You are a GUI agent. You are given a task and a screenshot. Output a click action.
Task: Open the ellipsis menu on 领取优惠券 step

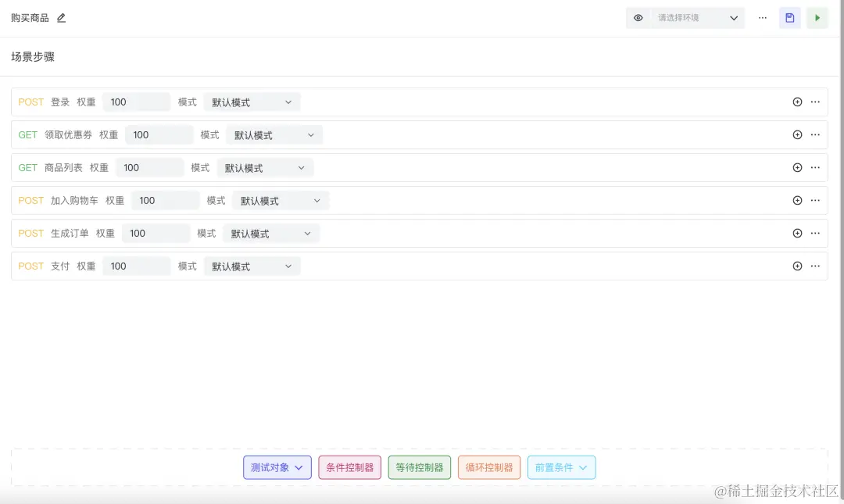point(815,134)
